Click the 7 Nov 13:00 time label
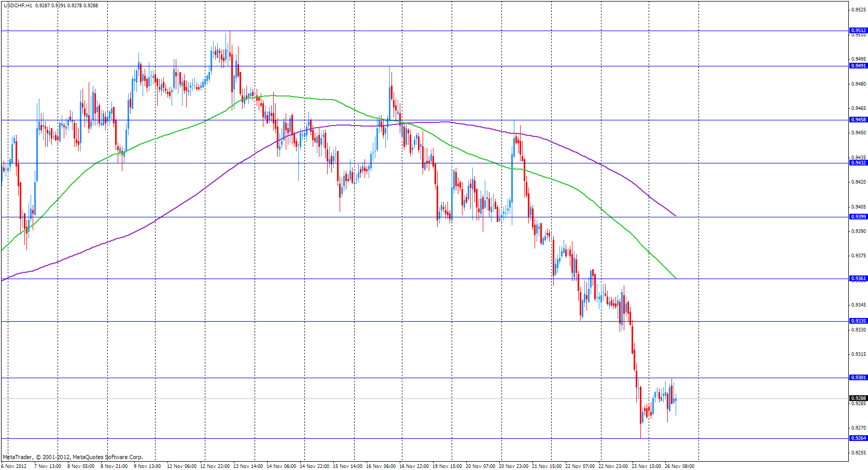This screenshot has height=470, width=868. click(x=48, y=466)
